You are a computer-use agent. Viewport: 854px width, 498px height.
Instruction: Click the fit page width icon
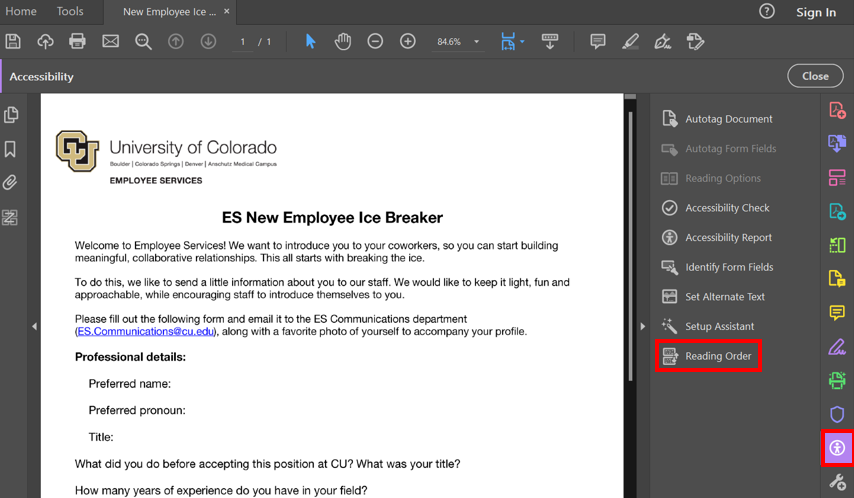click(x=508, y=41)
